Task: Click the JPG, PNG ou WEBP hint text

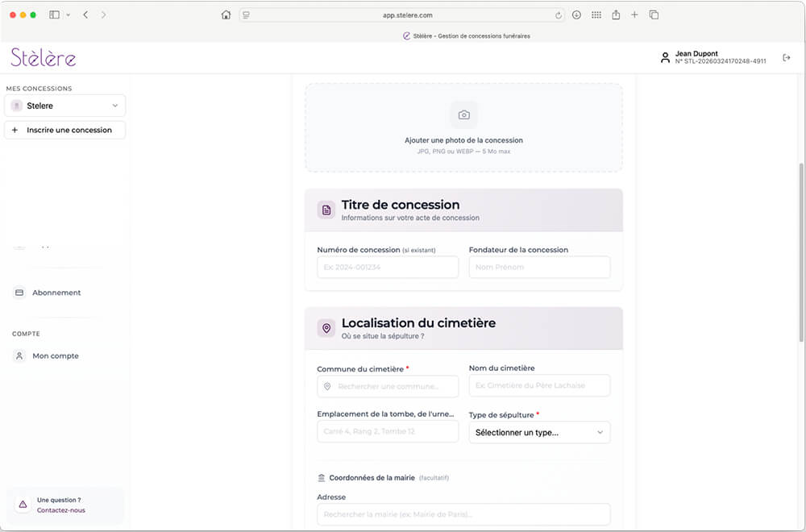Action: (463, 152)
